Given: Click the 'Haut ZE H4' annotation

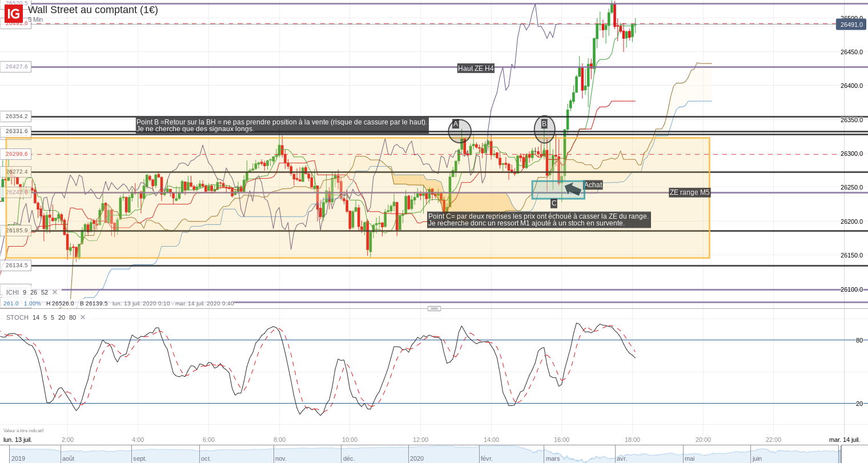Looking at the screenshot, I should pyautogui.click(x=476, y=69).
